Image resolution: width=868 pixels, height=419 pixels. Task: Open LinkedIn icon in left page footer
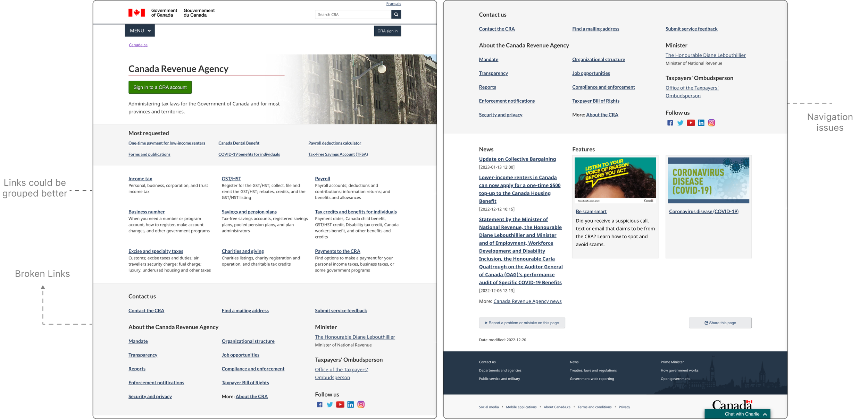pyautogui.click(x=351, y=404)
